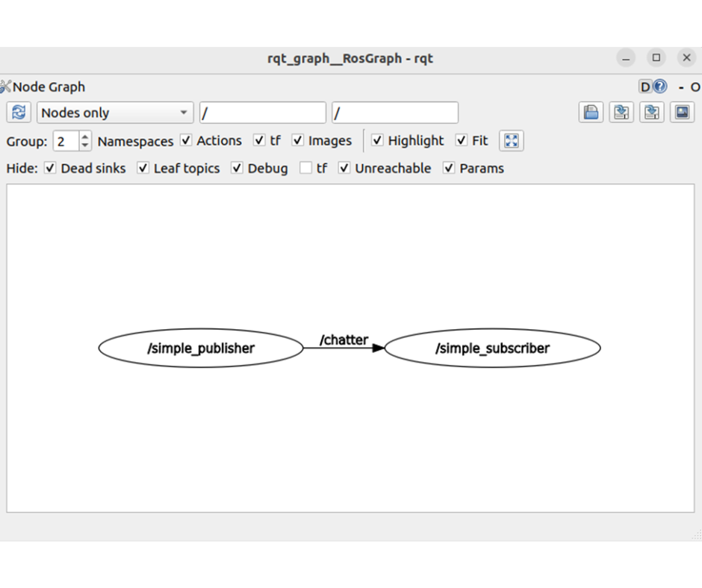Screen dimensions: 702x588
Task: Click the /chatter topic edge label
Action: 344,340
